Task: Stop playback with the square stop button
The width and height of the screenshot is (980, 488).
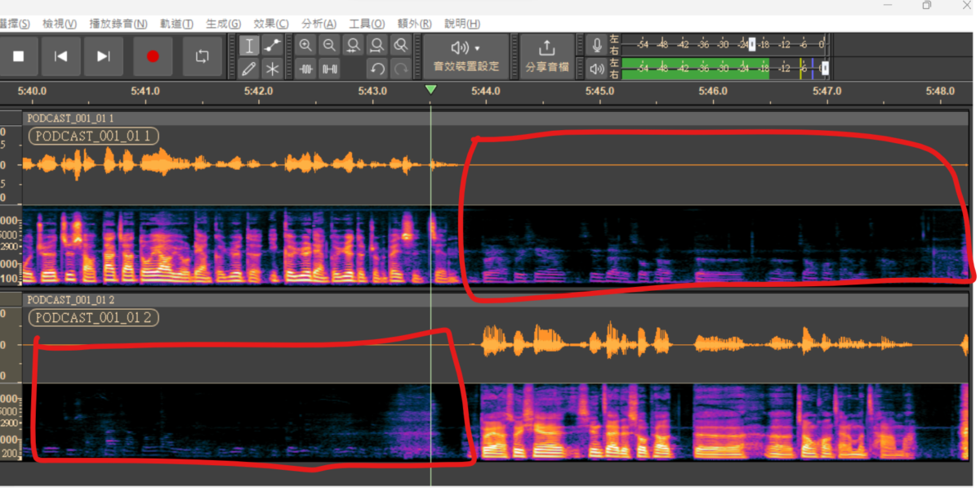Action: click(x=19, y=56)
